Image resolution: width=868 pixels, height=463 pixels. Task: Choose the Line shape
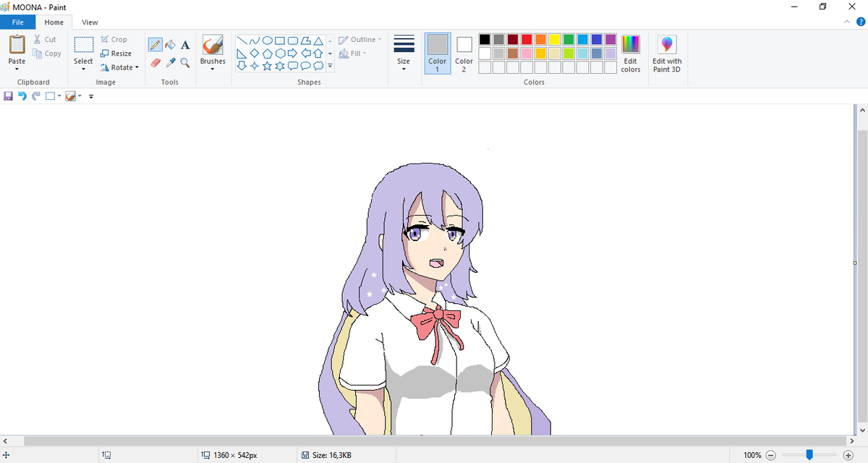click(242, 41)
